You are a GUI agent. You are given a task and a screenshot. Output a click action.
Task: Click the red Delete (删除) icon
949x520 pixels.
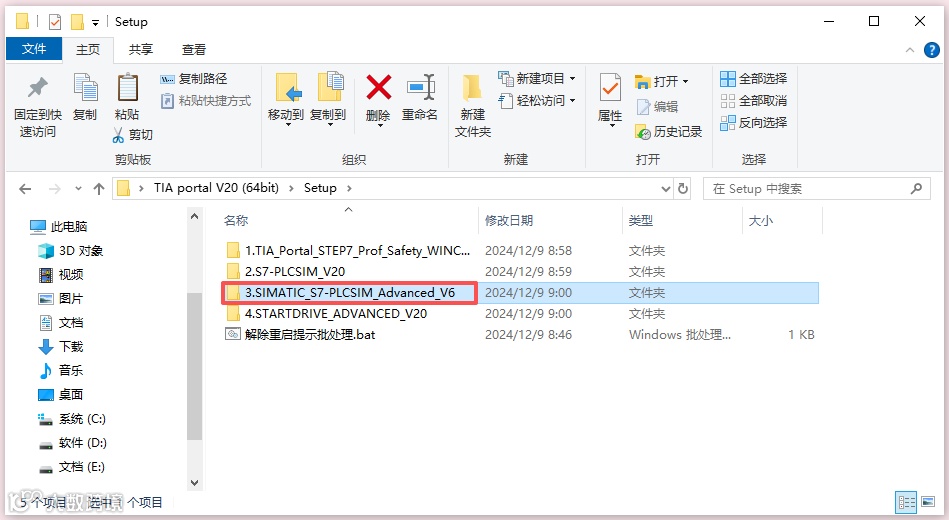tap(378, 88)
